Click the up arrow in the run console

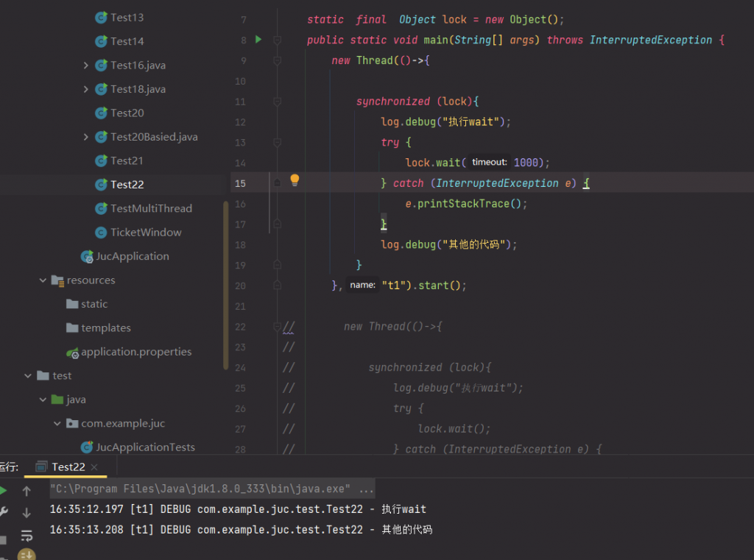[27, 491]
